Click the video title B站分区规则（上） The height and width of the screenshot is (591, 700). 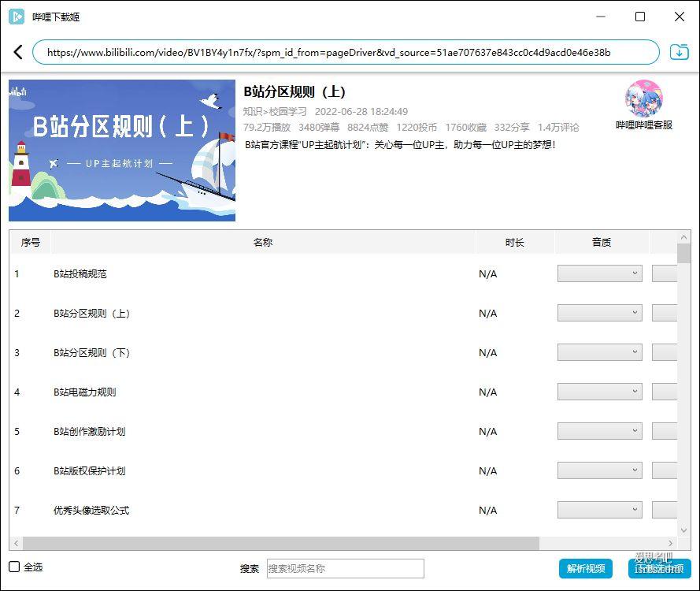(x=294, y=91)
